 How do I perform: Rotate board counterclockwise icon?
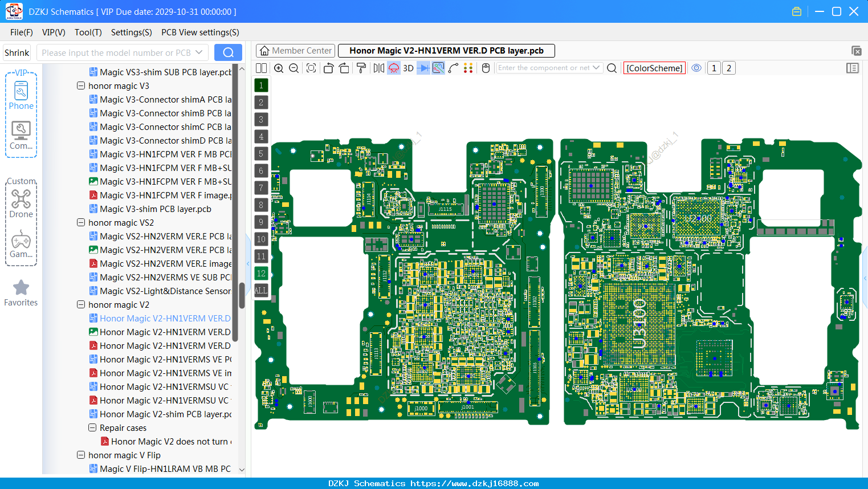click(328, 68)
